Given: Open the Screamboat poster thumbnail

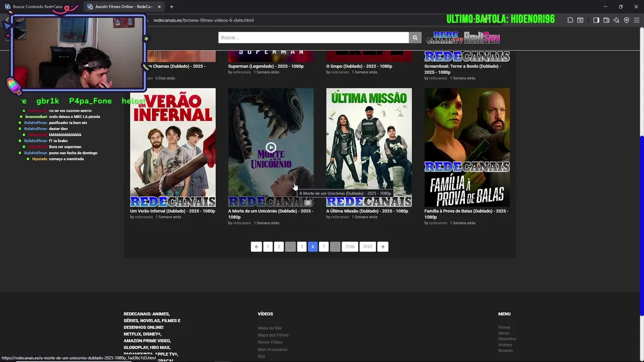Looking at the screenshot, I should pyautogui.click(x=467, y=56).
